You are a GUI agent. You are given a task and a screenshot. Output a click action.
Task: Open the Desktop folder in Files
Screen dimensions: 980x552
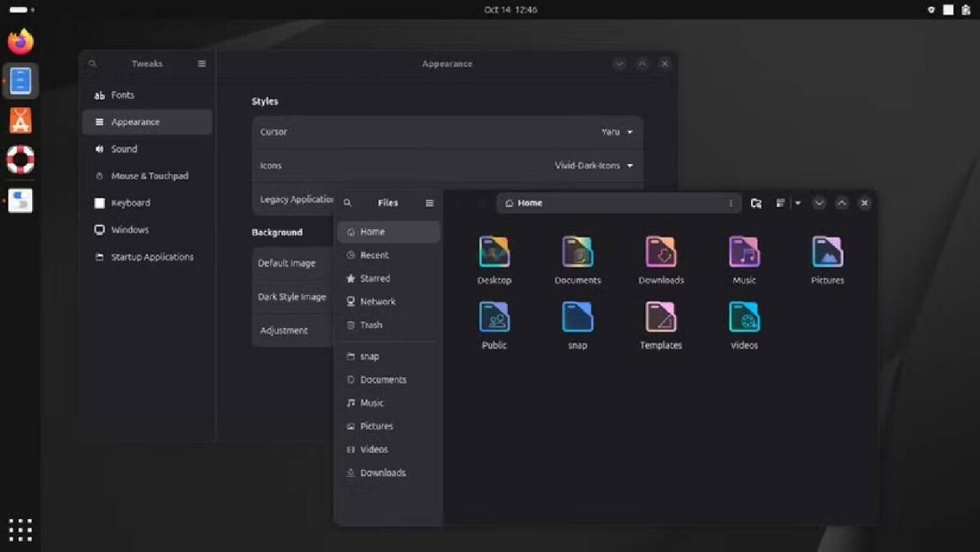pyautogui.click(x=494, y=260)
